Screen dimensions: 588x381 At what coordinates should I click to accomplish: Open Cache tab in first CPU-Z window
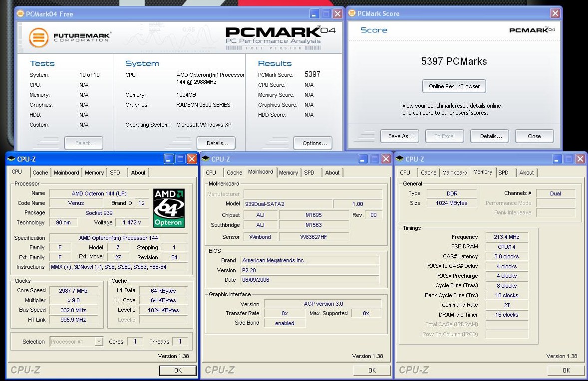click(x=40, y=173)
